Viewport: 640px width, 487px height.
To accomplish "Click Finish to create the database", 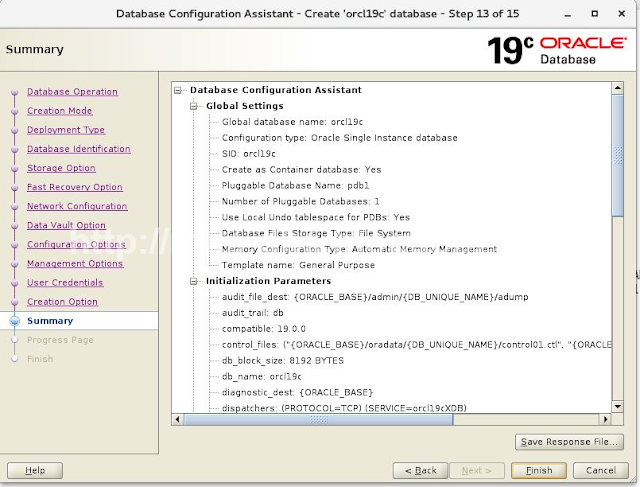I will [539, 470].
